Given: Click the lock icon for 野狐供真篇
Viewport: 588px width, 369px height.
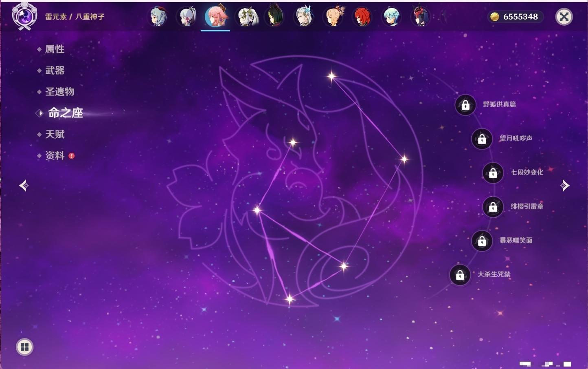Looking at the screenshot, I should click(x=465, y=105).
